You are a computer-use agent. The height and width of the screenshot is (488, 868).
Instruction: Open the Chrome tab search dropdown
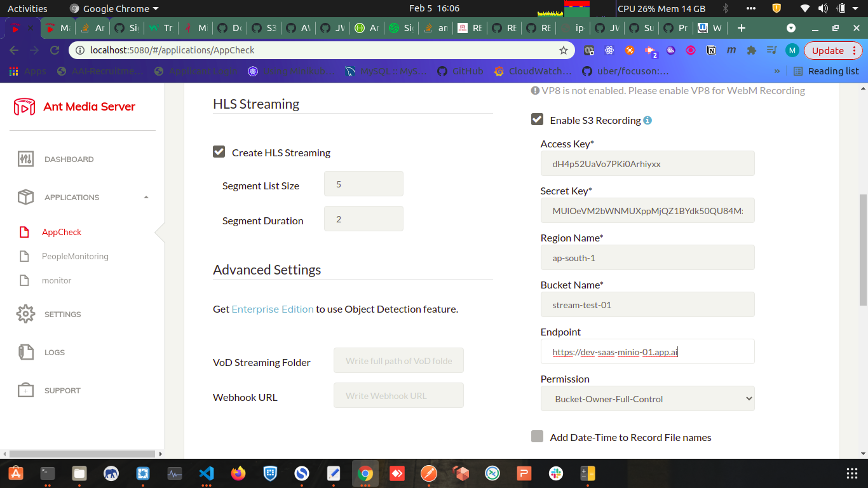tap(791, 28)
